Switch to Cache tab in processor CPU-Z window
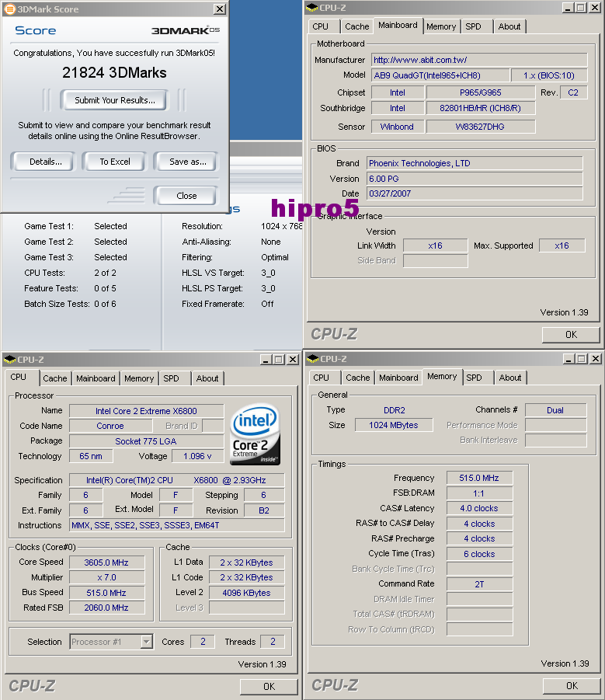Screen dimensions: 605x700 [55, 378]
